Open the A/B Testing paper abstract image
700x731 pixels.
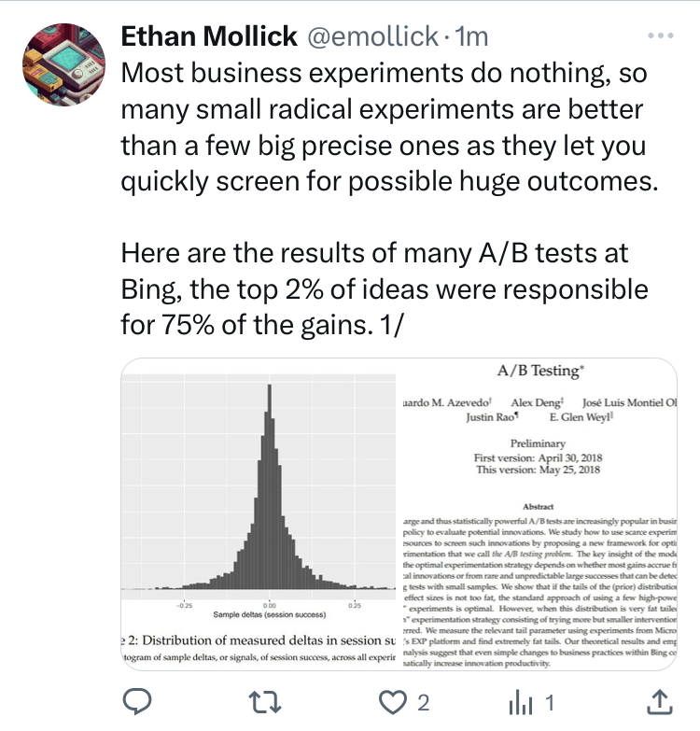click(539, 514)
